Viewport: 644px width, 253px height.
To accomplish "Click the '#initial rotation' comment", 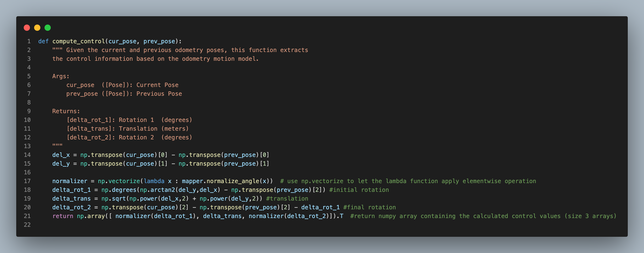I will (x=359, y=190).
